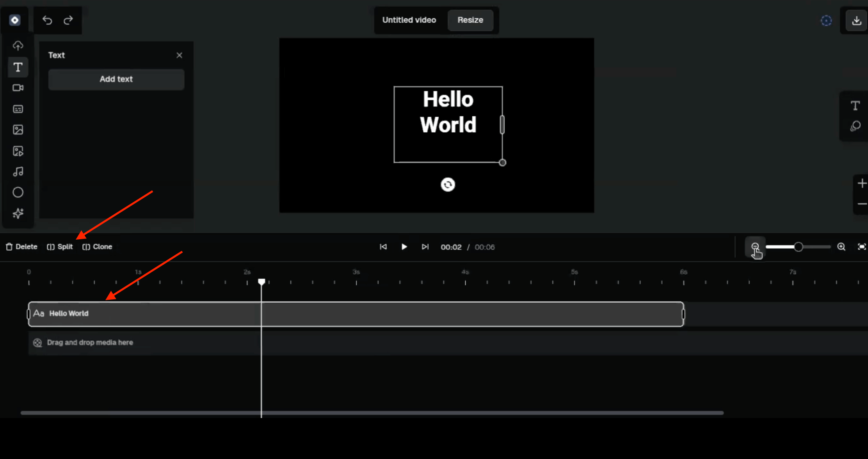Play the video preview
Viewport: 868px width, 459px height.
(404, 247)
